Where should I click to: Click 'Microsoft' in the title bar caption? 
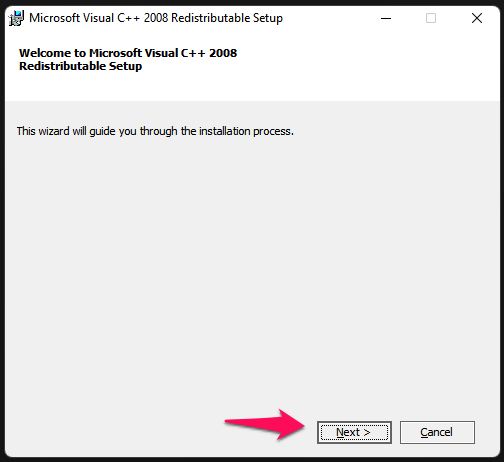[x=55, y=18]
